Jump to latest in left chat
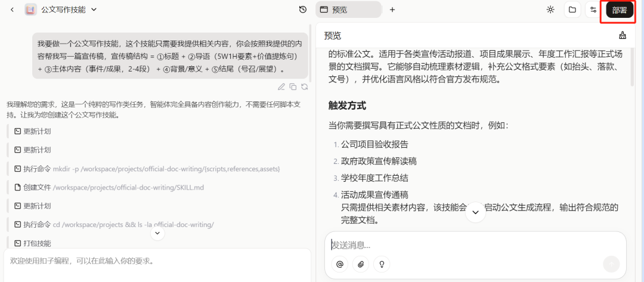 coord(157,233)
